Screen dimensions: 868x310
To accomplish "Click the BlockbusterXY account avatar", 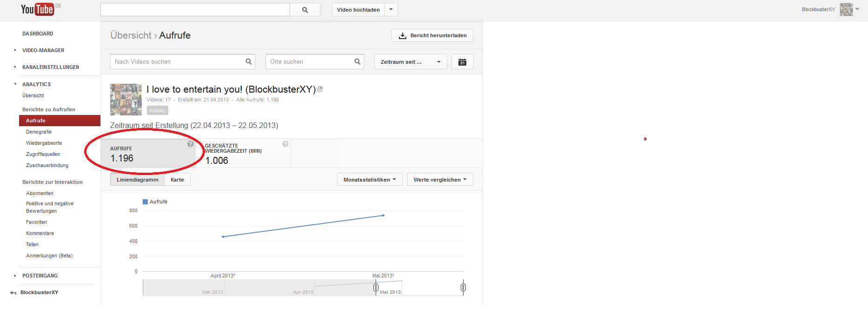I will [x=846, y=9].
